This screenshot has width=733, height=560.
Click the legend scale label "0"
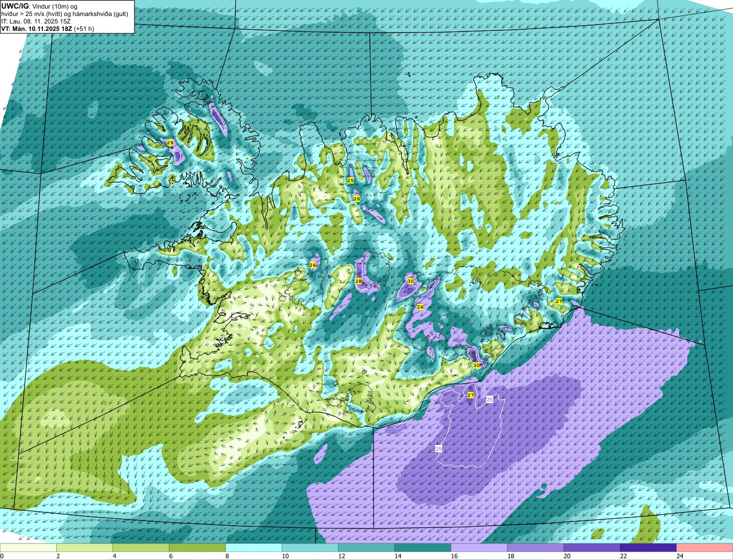(2, 556)
